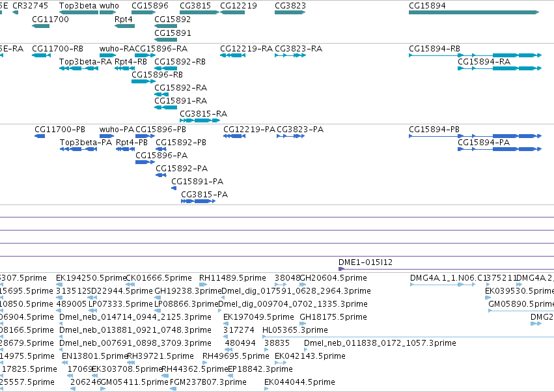Select transcript Top3beta-RA label
The image size is (554, 392).
[85, 62]
